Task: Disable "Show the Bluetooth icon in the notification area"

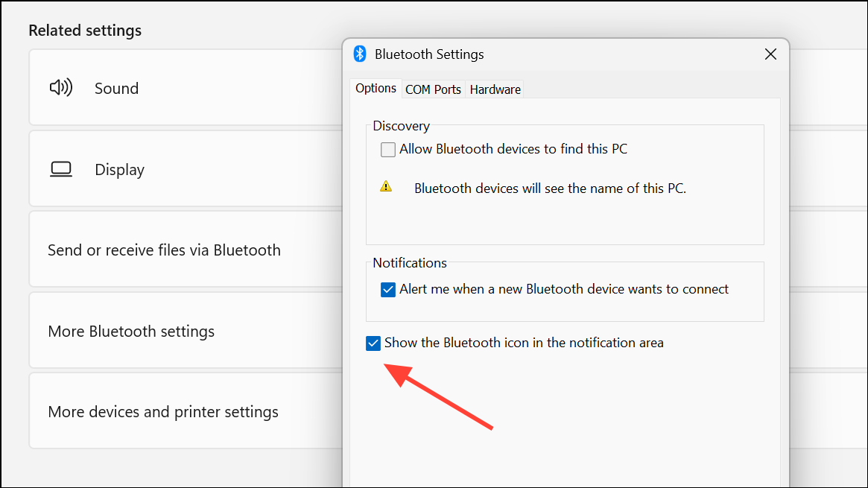Action: click(x=373, y=343)
